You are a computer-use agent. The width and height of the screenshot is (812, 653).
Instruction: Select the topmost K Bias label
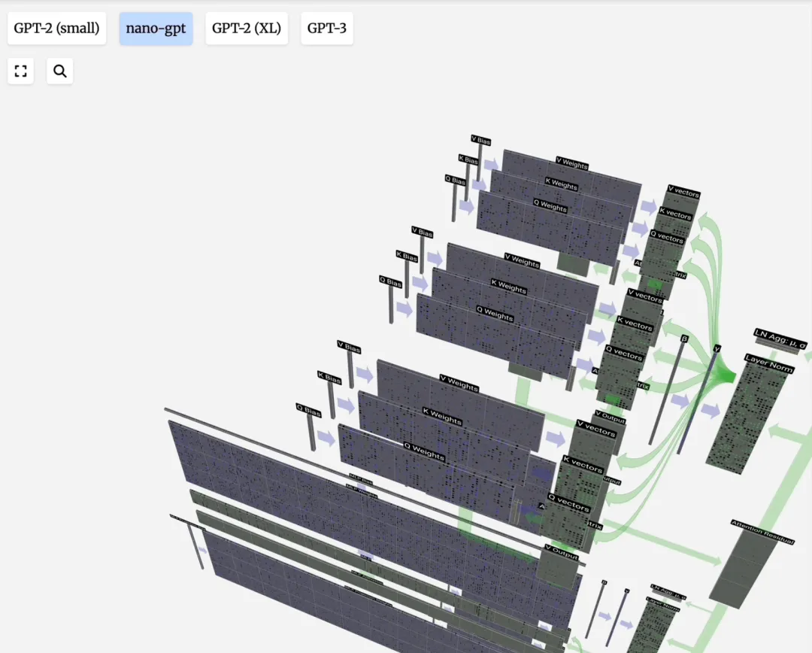468,160
